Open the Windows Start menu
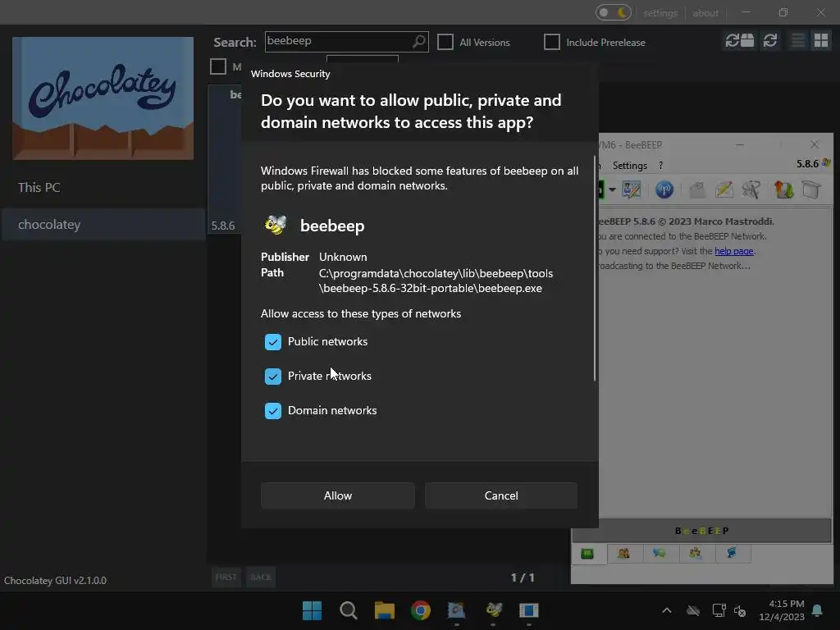840x630 pixels. [312, 610]
